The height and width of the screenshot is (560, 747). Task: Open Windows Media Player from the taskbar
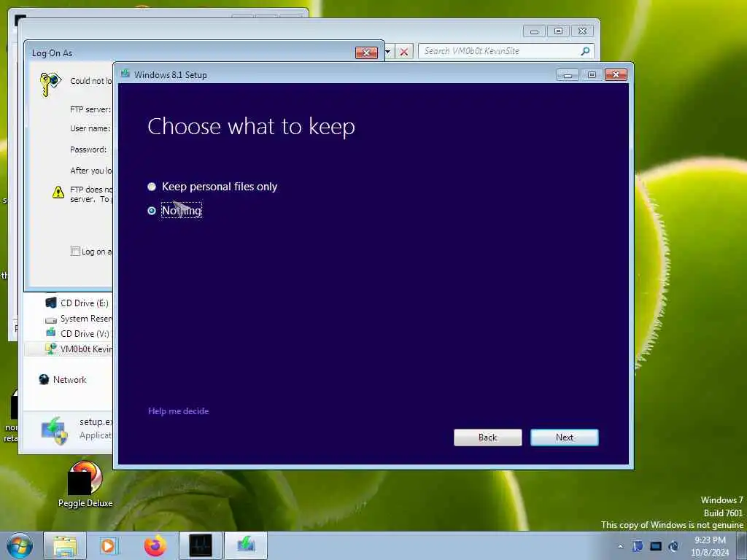(x=109, y=545)
